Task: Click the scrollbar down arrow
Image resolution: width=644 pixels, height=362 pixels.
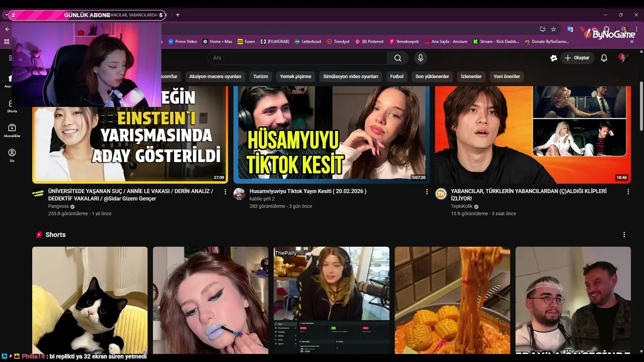Action: [641, 351]
